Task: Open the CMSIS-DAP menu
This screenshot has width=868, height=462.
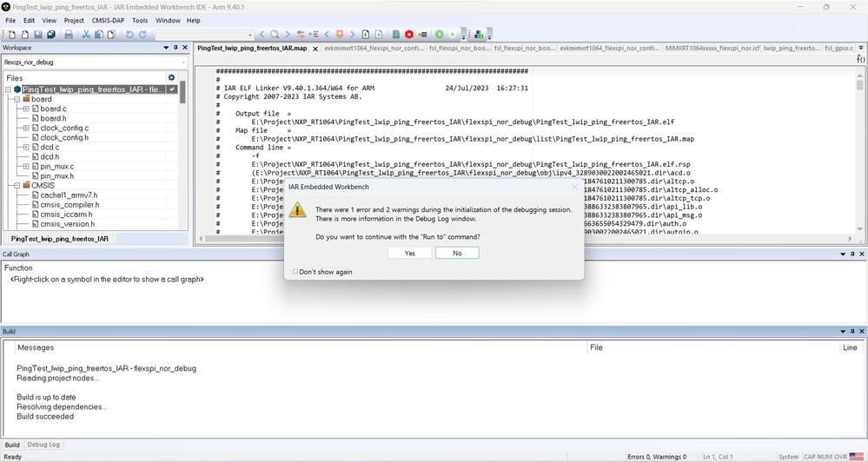Action: (108, 21)
